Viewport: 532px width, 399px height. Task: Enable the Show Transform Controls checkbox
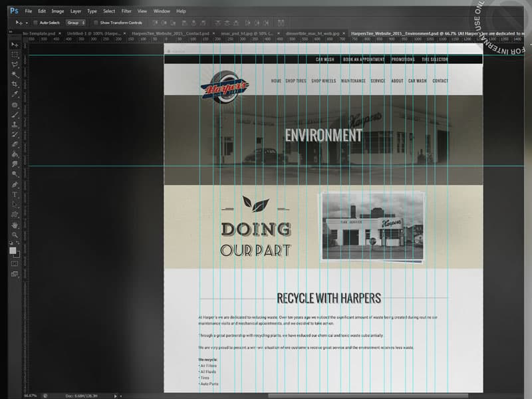coord(96,23)
